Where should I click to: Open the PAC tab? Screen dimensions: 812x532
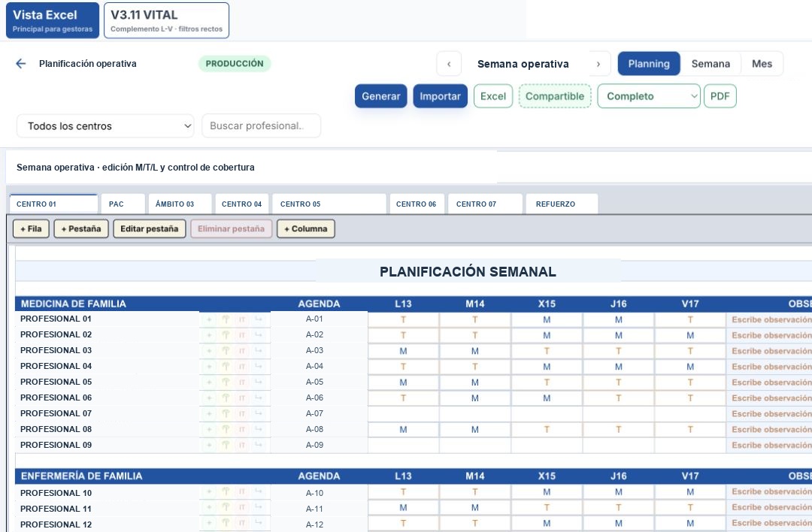(123, 204)
